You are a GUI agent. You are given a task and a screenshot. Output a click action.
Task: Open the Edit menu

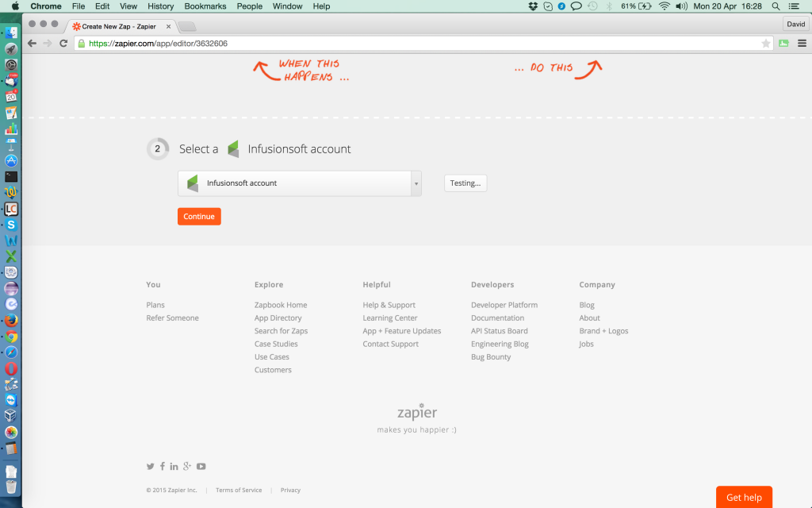tap(102, 6)
